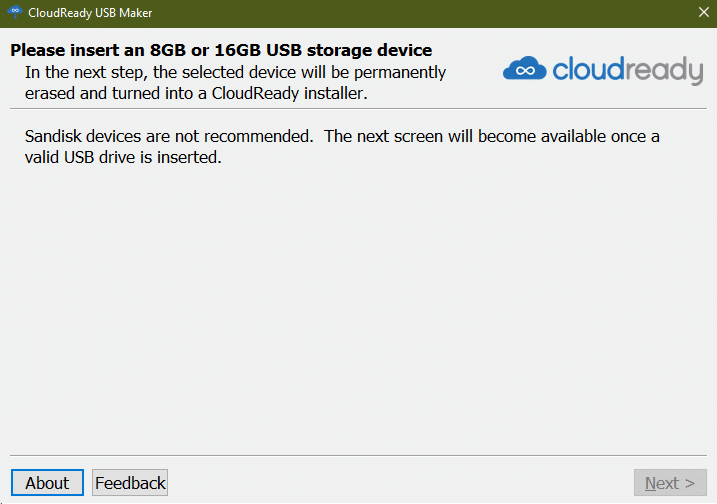Open the About dialog
Viewport: 717px width, 504px height.
click(47, 483)
